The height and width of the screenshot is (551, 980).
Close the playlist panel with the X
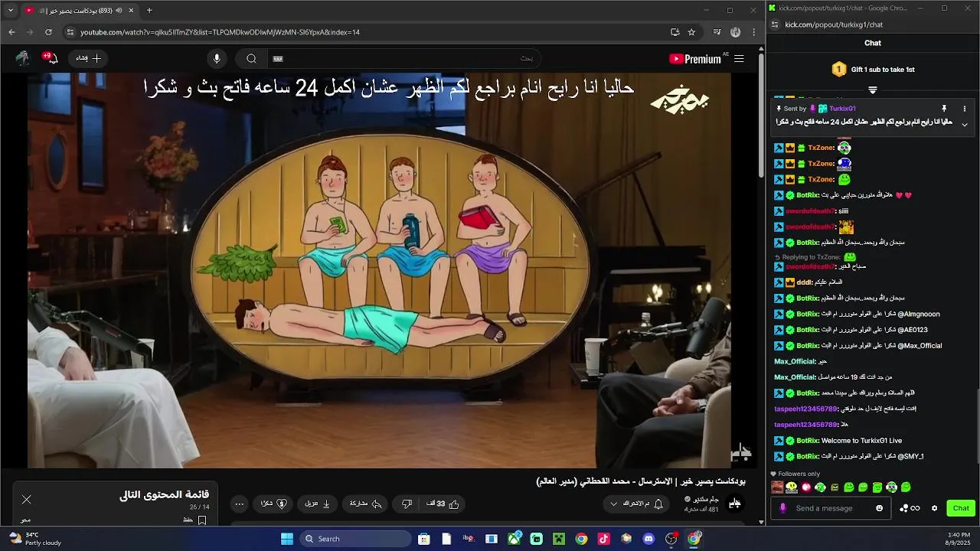[x=27, y=500]
